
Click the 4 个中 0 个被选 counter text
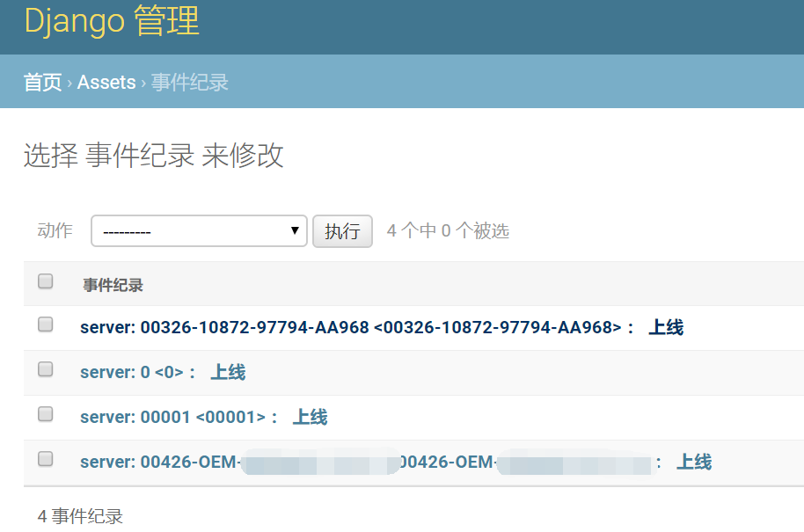tap(448, 231)
